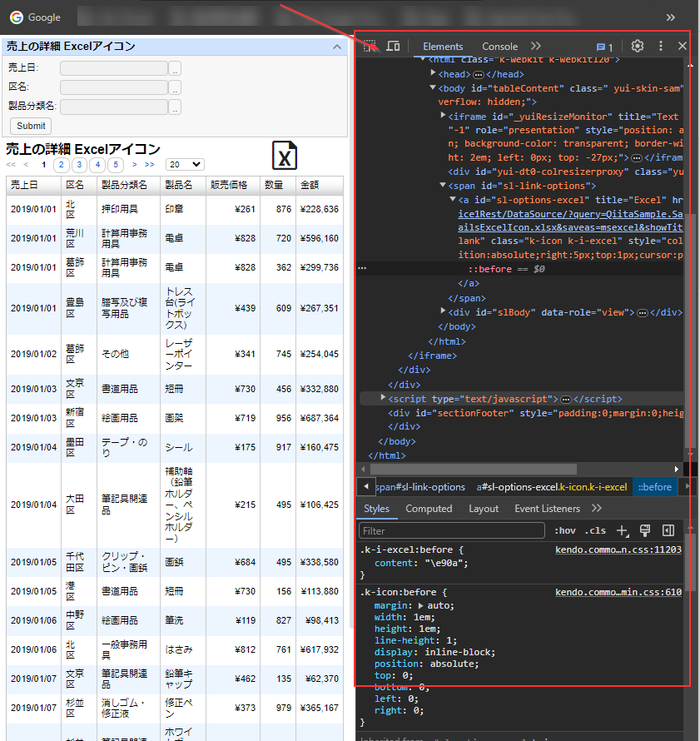Image resolution: width=700 pixels, height=741 pixels.
Task: Go to page 4 of the table
Action: point(97,165)
